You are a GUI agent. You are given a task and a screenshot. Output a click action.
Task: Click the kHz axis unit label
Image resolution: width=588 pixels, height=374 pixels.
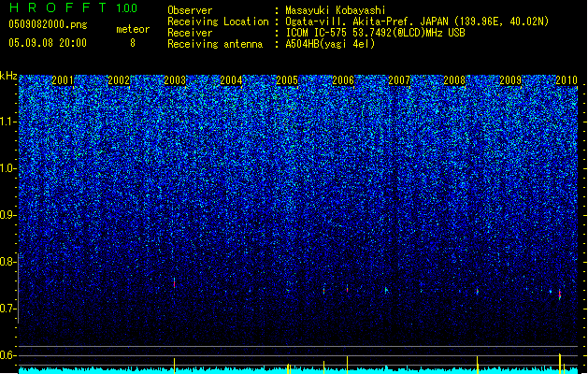(x=8, y=76)
